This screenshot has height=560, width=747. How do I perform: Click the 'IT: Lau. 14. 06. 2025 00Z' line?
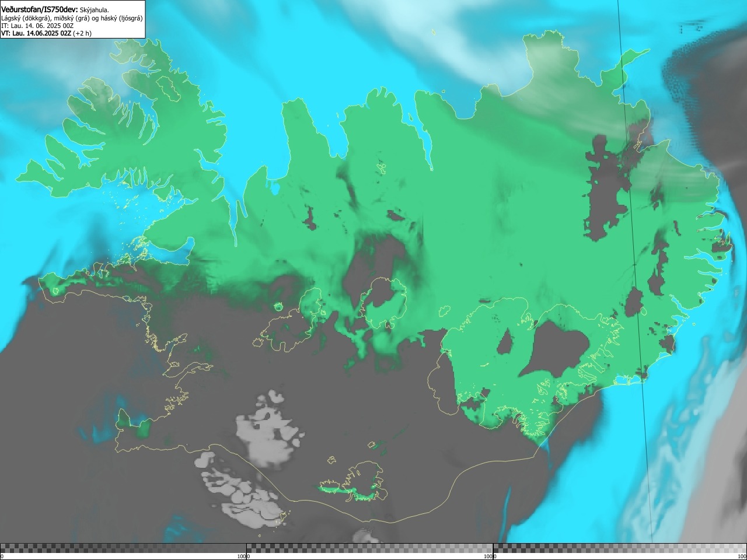tap(37, 26)
